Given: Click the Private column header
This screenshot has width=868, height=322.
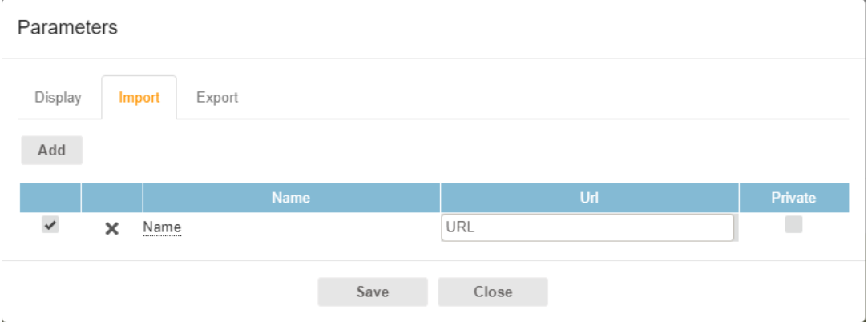Looking at the screenshot, I should 793,197.
